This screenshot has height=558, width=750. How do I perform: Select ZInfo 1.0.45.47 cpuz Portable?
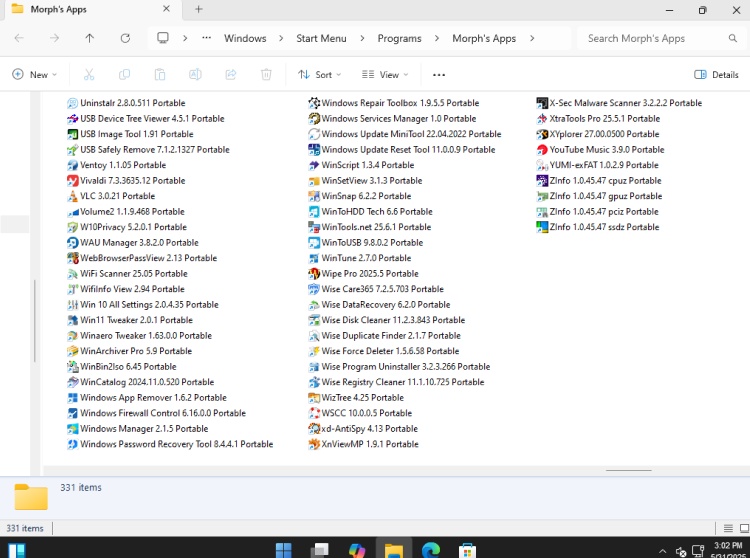(x=599, y=181)
